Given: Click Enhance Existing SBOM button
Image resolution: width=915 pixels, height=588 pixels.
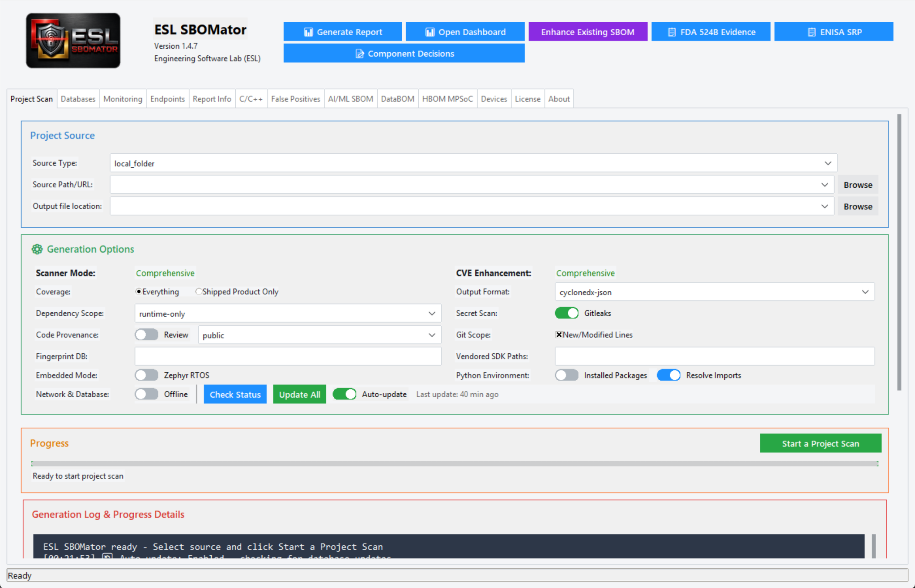Looking at the screenshot, I should (x=588, y=32).
